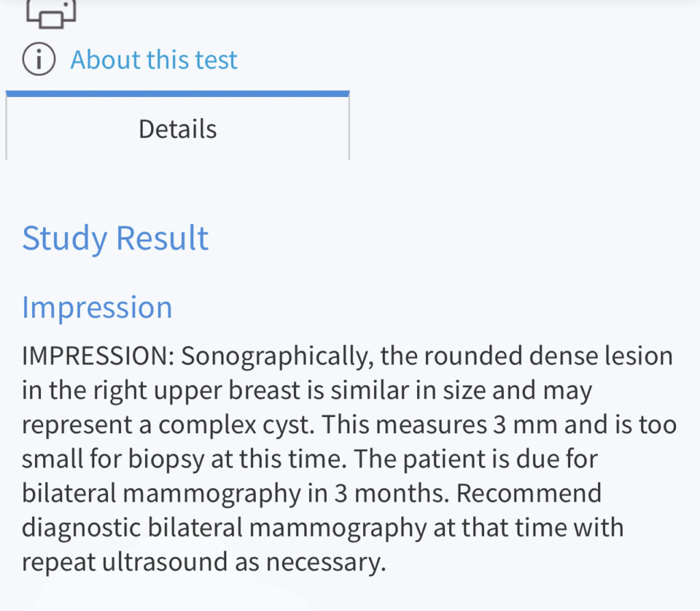This screenshot has height=611, width=700.
Task: Click the capitalized IMPRESSION: label
Action: [98, 356]
